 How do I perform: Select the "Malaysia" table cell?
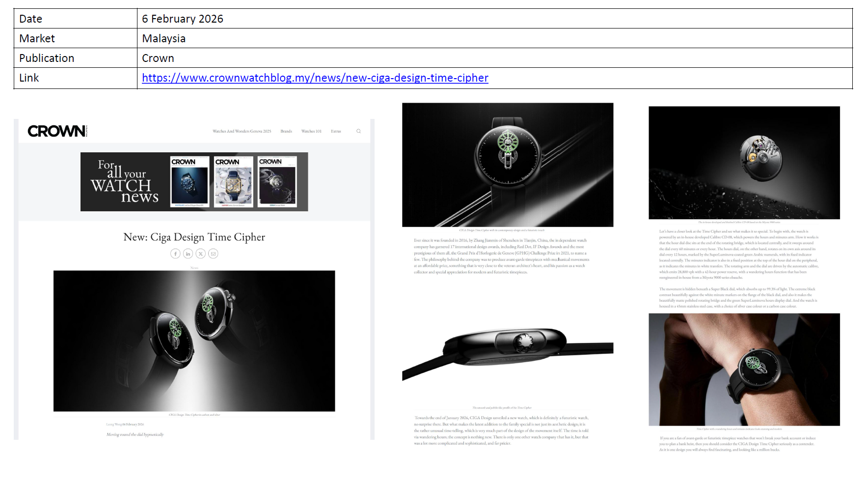[495, 38]
